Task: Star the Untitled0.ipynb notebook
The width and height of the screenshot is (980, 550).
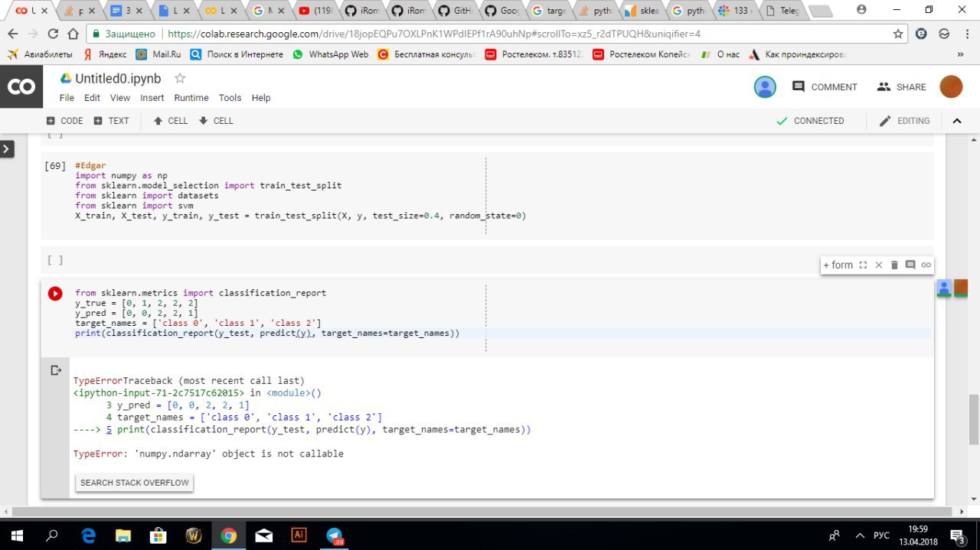Action: pyautogui.click(x=180, y=78)
